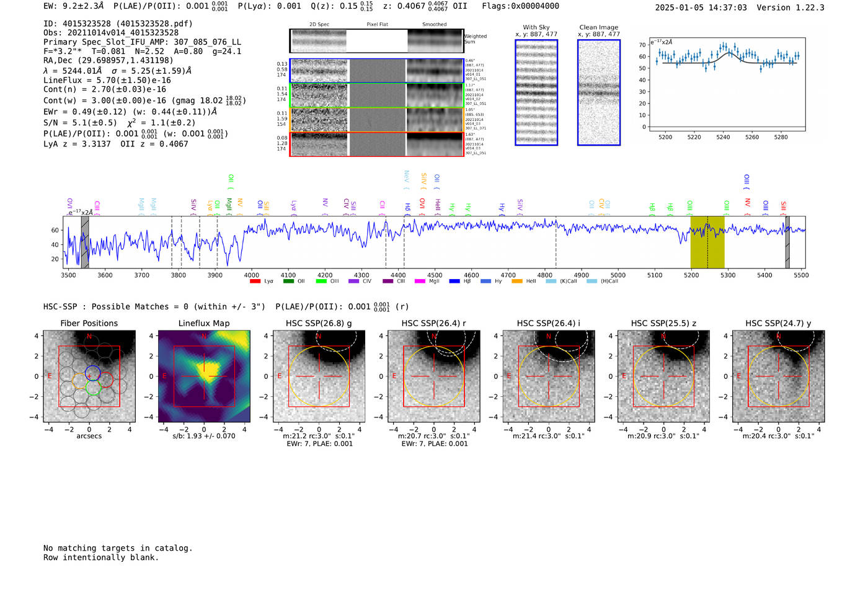Select the Lineflux Map panel
This screenshot has width=868, height=591.
[204, 376]
